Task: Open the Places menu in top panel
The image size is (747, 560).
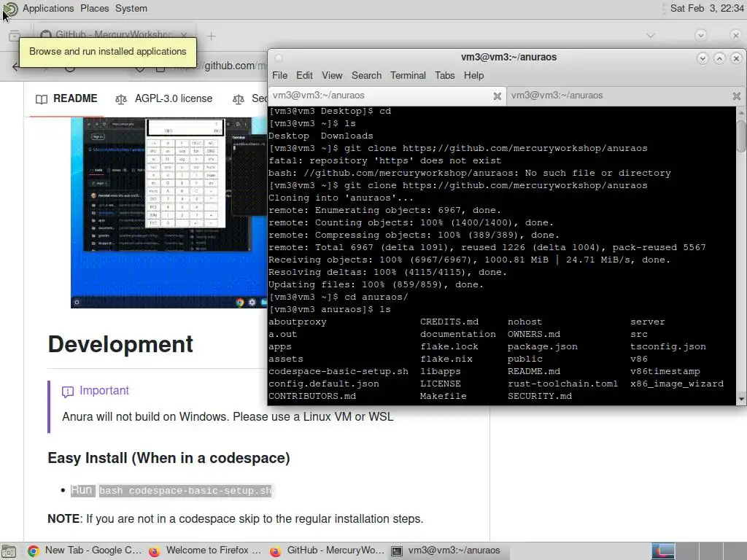Action: click(94, 8)
